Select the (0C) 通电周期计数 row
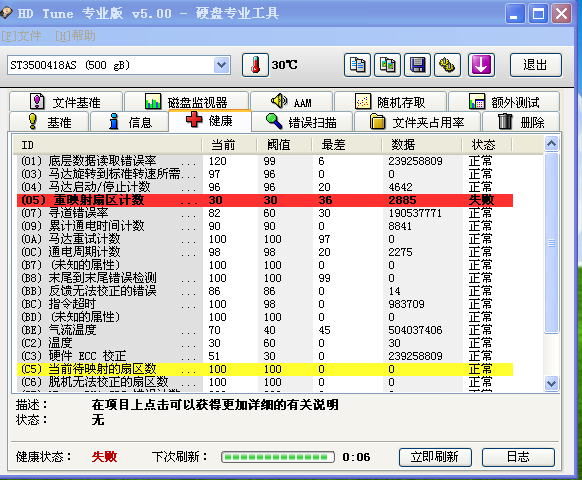Screen dimensions: 582x480 click(x=265, y=252)
